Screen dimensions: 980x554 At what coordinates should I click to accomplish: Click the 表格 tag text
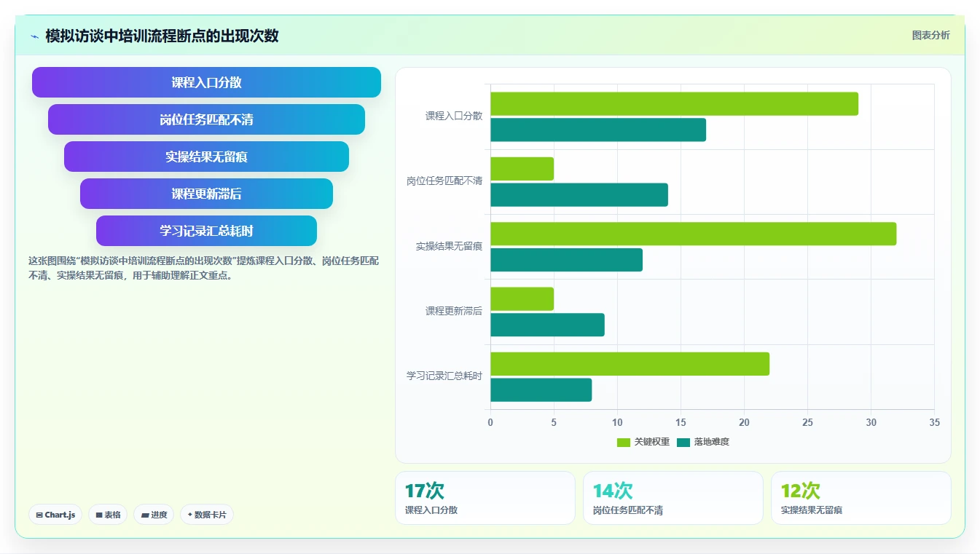112,515
